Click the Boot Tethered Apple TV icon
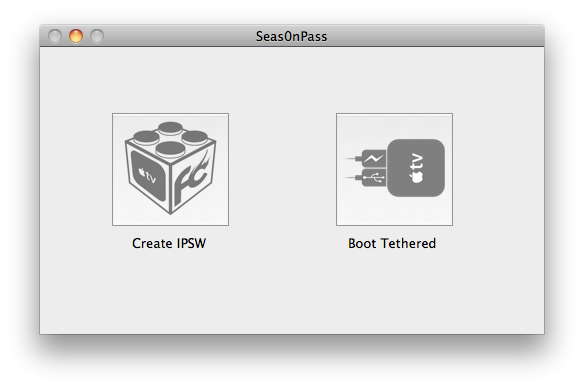The image size is (584, 389). (394, 170)
